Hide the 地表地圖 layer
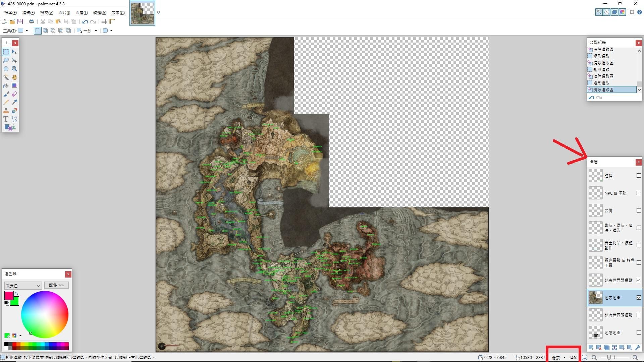 click(639, 298)
